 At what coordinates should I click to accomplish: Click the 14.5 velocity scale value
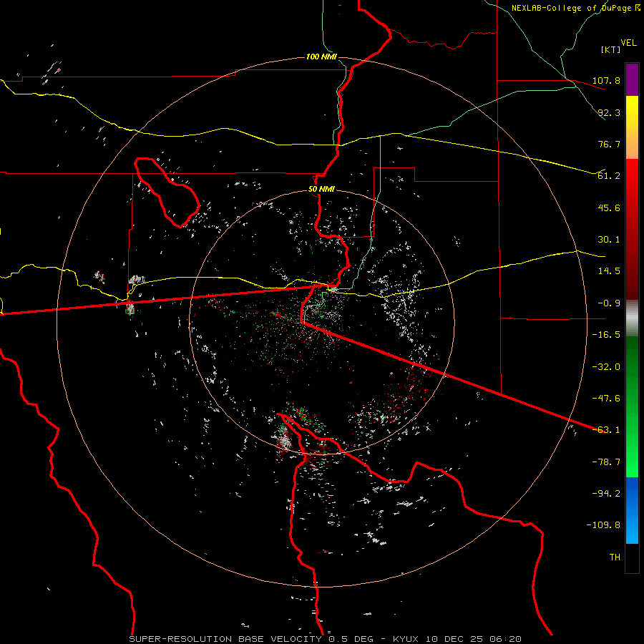609,271
